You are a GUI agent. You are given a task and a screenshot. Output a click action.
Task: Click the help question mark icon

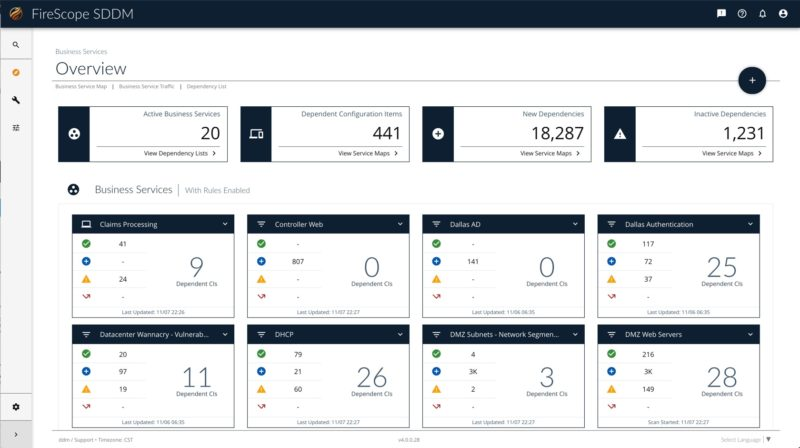pyautogui.click(x=742, y=14)
